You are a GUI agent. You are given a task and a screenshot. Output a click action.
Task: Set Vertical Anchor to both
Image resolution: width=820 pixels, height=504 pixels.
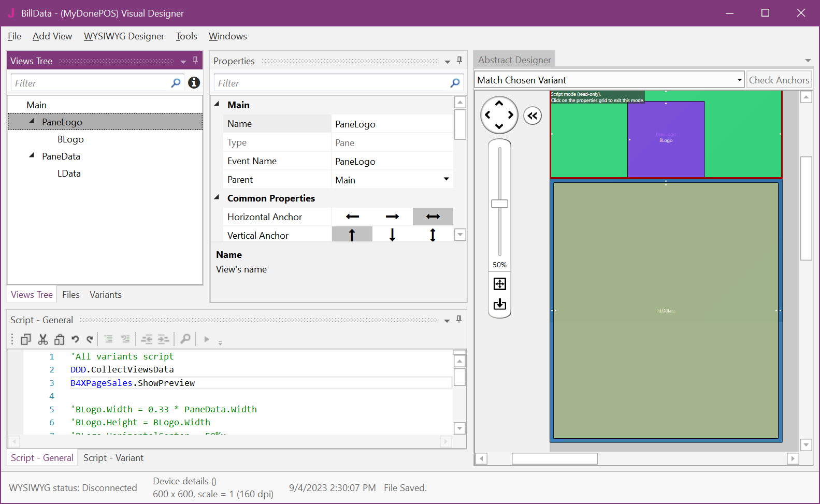pos(433,235)
